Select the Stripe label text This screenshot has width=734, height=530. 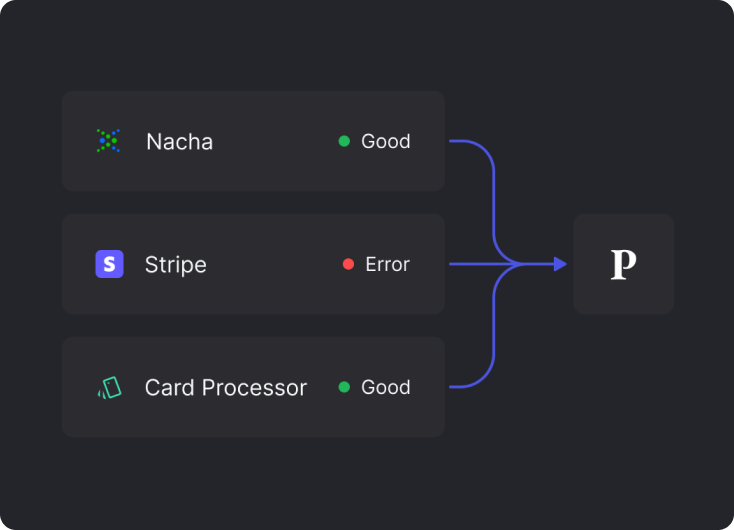pos(175,264)
